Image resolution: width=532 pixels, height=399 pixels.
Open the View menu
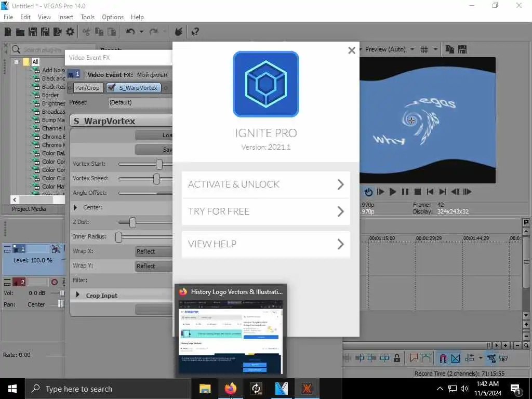[x=45, y=17]
